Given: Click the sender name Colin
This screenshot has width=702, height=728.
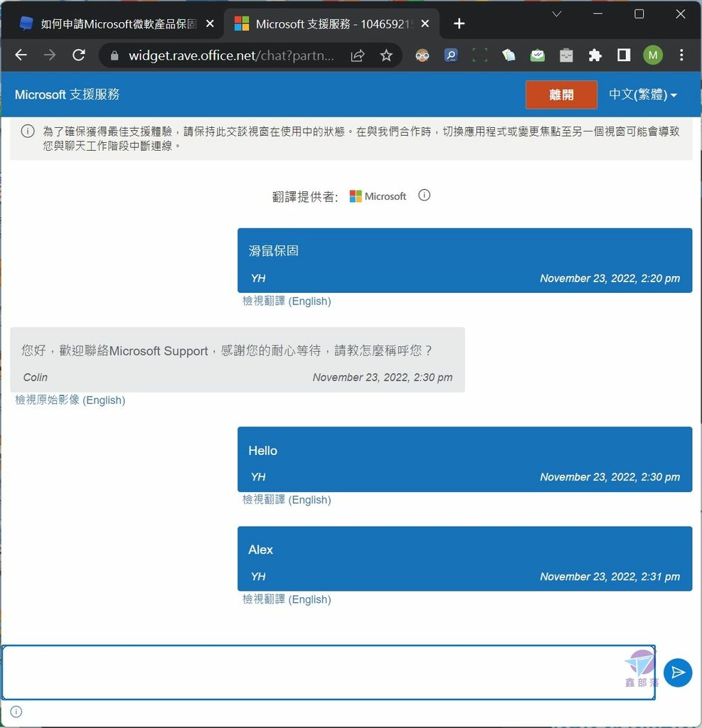Looking at the screenshot, I should (36, 378).
